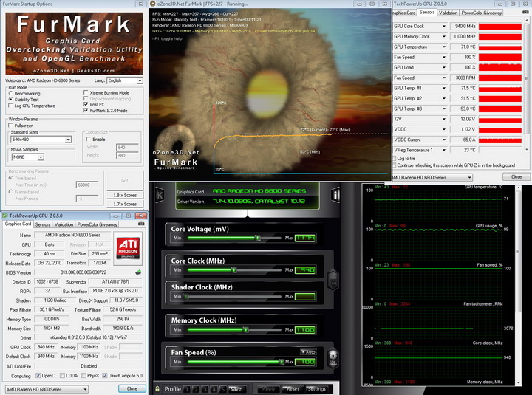The image size is (532, 395).
Task: Switch to Validation tab in lower GPU-Z window
Action: (x=64, y=224)
